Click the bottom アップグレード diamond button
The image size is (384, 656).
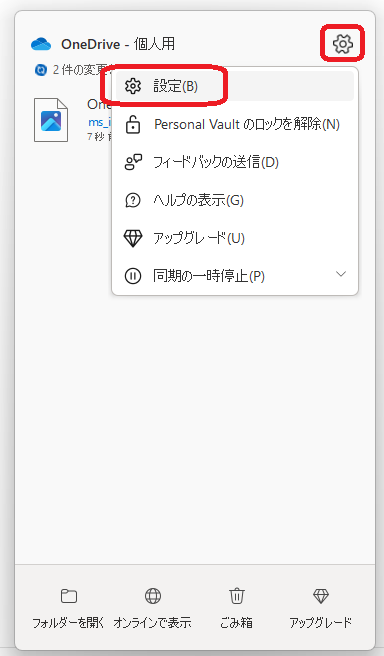320,607
